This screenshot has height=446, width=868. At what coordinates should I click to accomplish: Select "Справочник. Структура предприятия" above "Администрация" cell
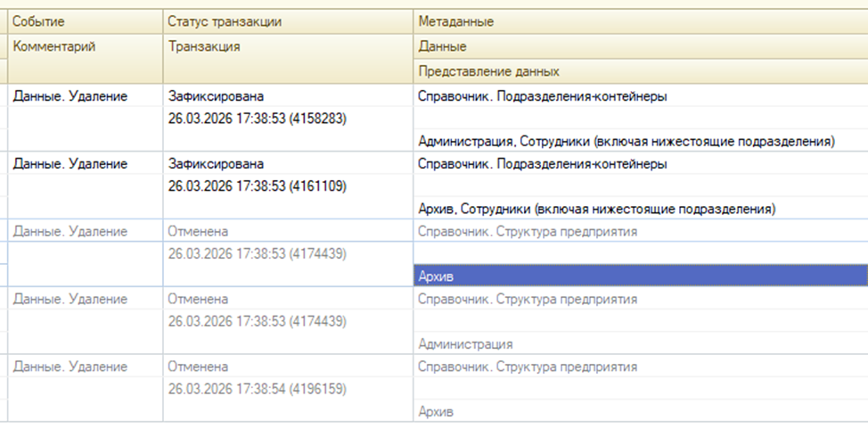(x=527, y=300)
